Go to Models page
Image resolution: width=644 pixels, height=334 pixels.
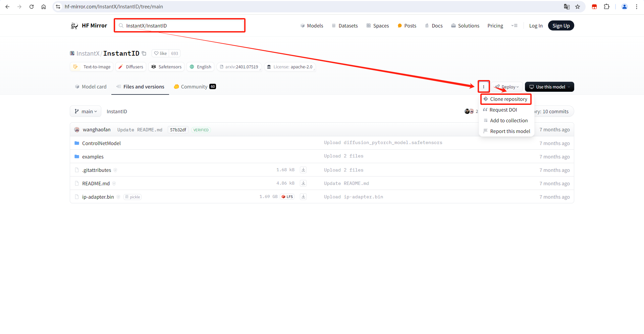[312, 26]
